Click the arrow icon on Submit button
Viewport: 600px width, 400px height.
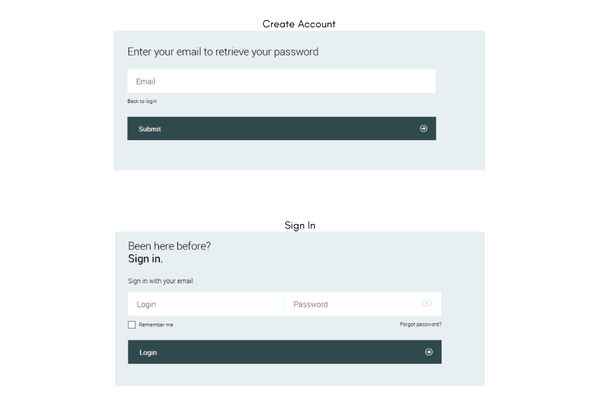[424, 129]
